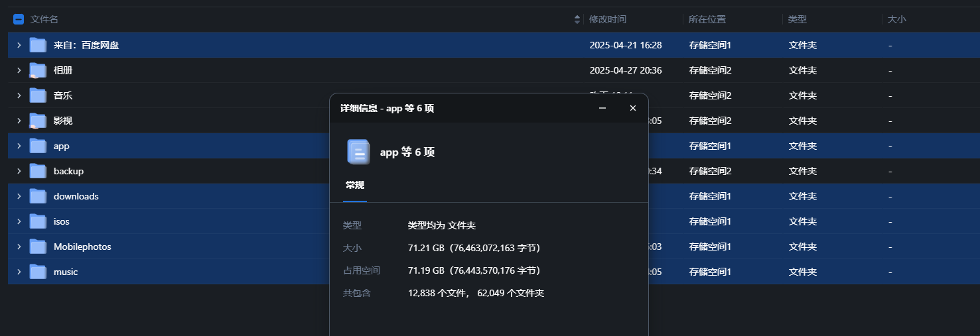
Task: Click the file icon in details dialog
Action: point(358,152)
